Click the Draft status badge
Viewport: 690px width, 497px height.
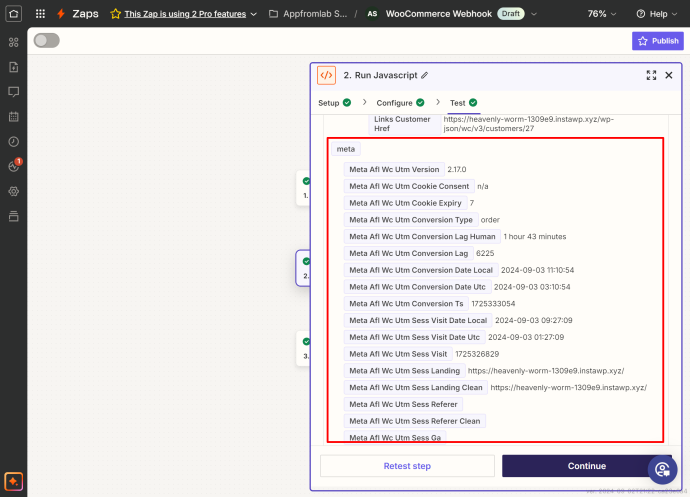click(x=510, y=14)
